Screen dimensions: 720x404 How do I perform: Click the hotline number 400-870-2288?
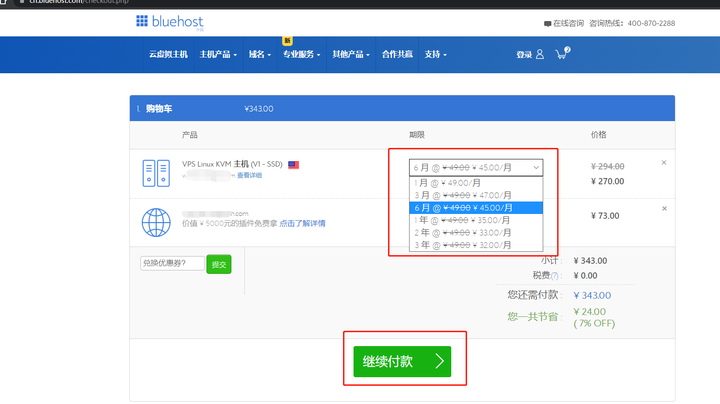[x=651, y=23]
